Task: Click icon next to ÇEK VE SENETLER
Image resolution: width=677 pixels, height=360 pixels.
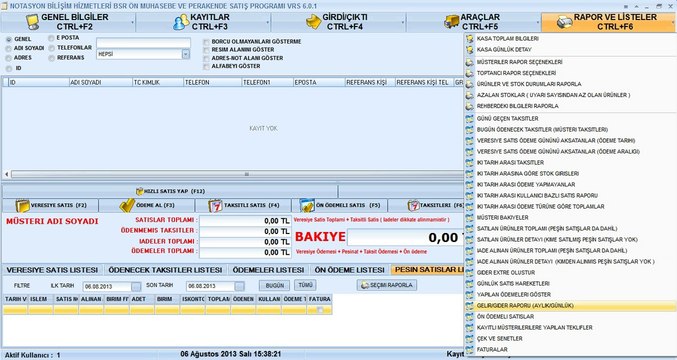Action: point(470,339)
